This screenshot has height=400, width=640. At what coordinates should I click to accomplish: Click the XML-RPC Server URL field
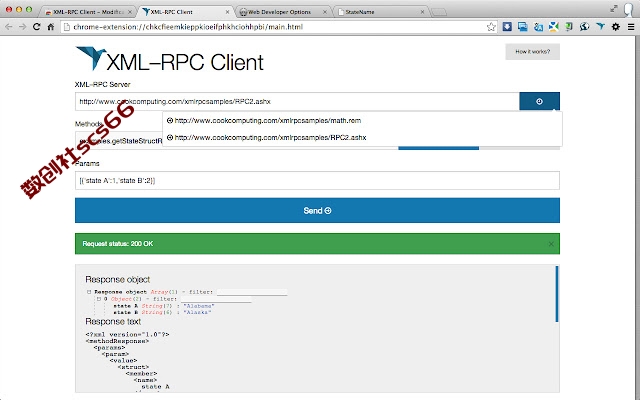297,101
